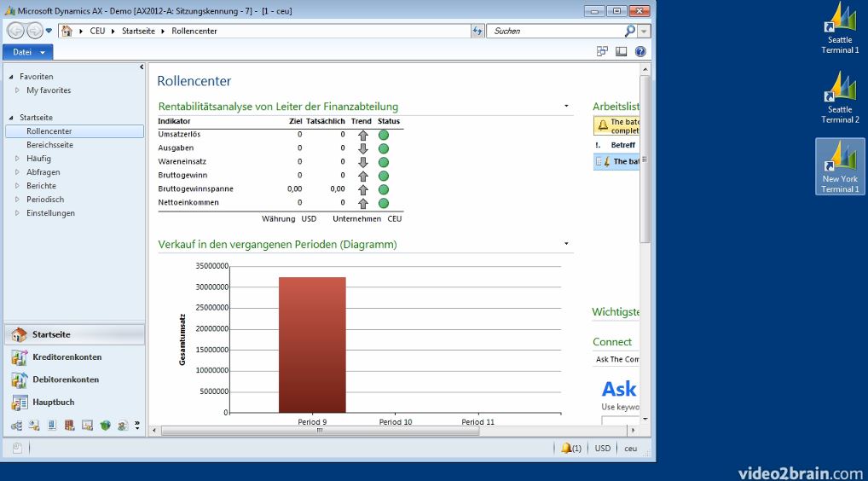The image size is (868, 481).
Task: Click the horizontal scrollbar thumb
Action: tap(320, 431)
